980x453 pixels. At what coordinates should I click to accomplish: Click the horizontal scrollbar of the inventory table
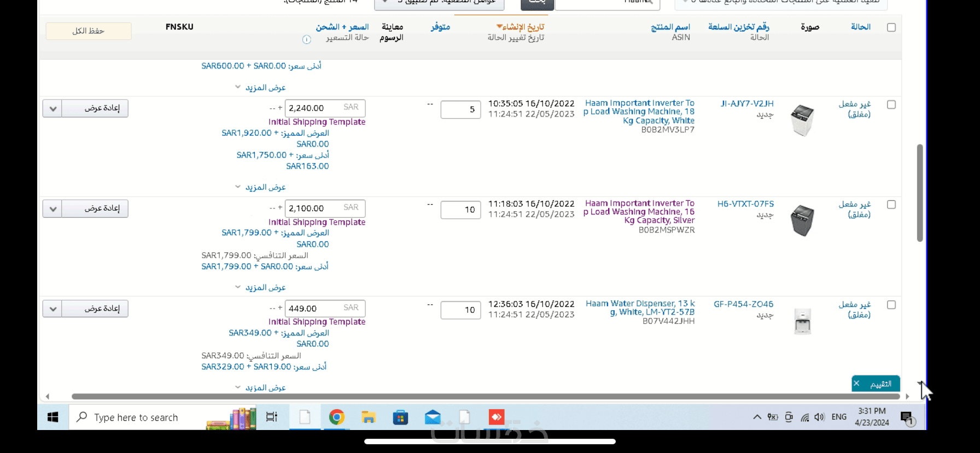(x=487, y=396)
